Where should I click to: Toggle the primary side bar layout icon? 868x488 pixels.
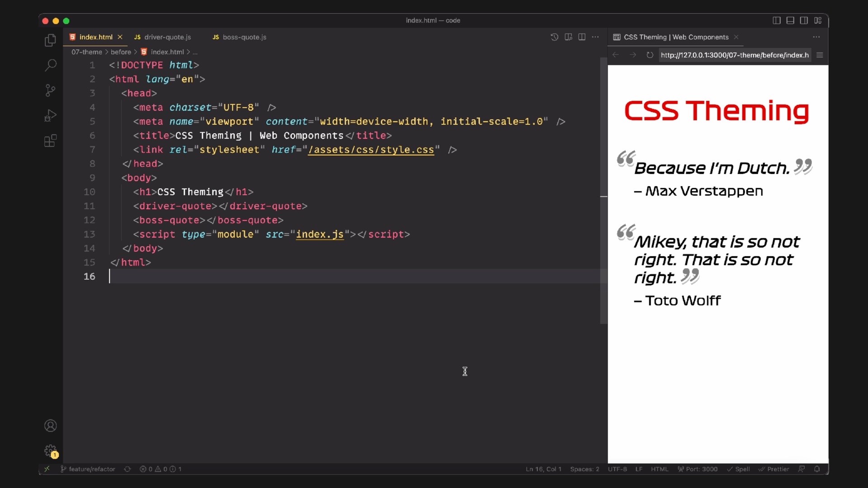point(776,20)
